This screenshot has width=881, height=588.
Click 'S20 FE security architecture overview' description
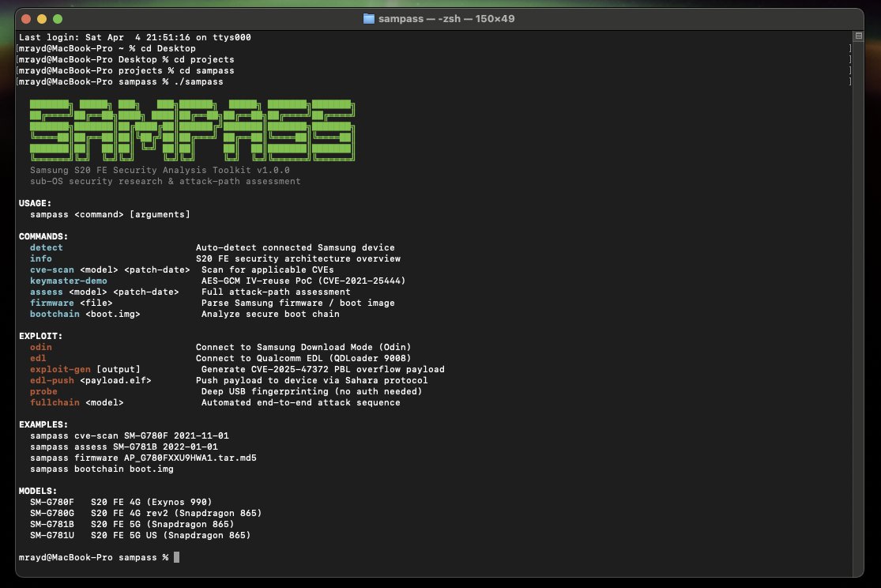coord(298,258)
